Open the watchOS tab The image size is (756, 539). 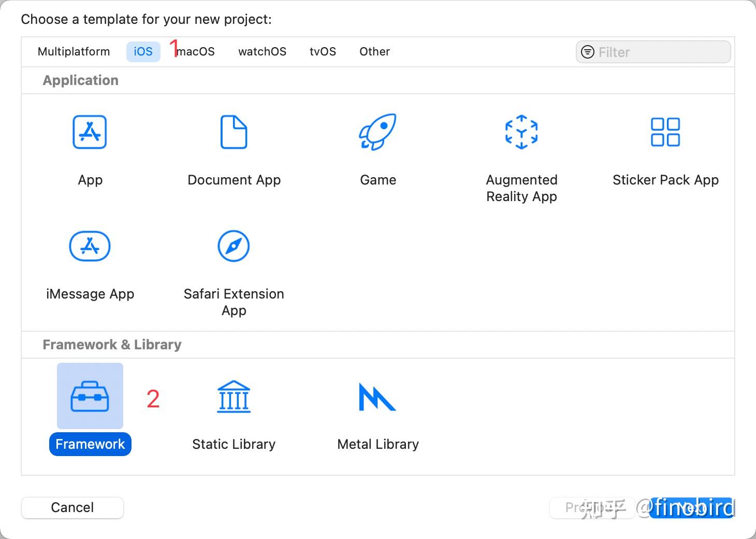click(262, 52)
